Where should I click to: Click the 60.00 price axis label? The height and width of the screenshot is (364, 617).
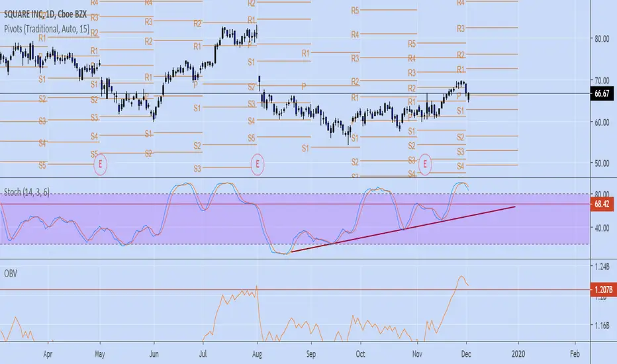click(601, 122)
